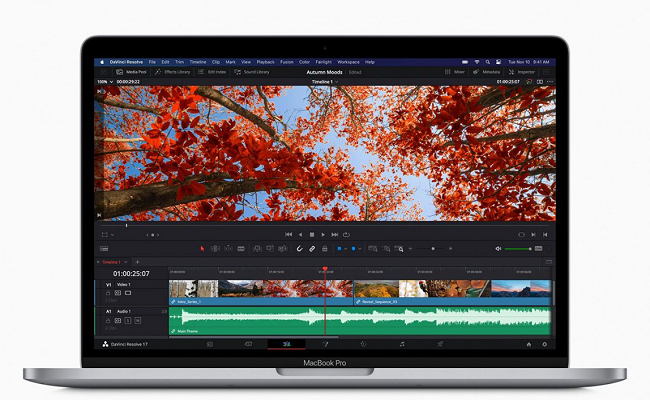Expand left panel toggle below menu bar
Image resolution: width=650 pixels, height=400 pixels.
coord(104,72)
